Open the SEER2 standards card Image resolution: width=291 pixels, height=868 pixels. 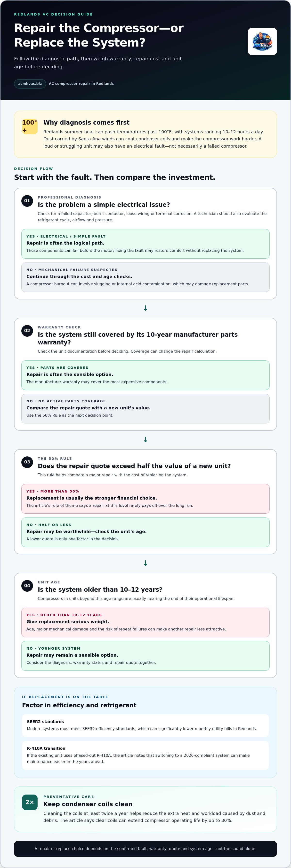pyautogui.click(x=145, y=725)
